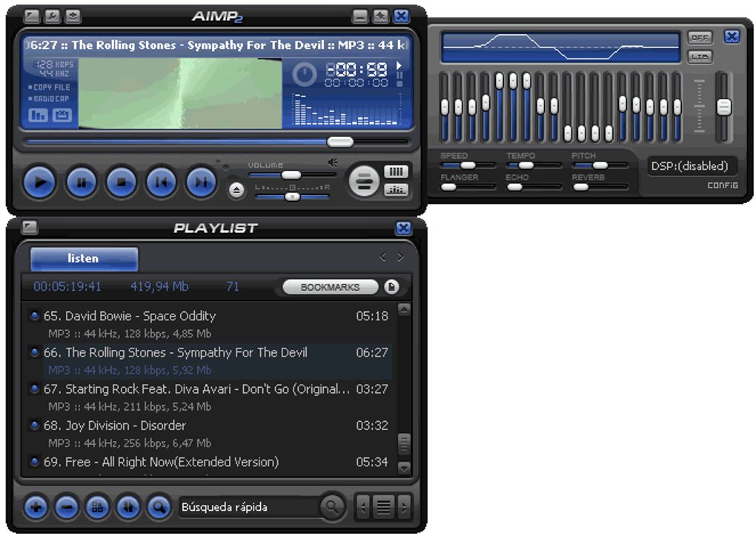Close the equalizer panel
Viewport: 756px width, 536px height.
(732, 36)
